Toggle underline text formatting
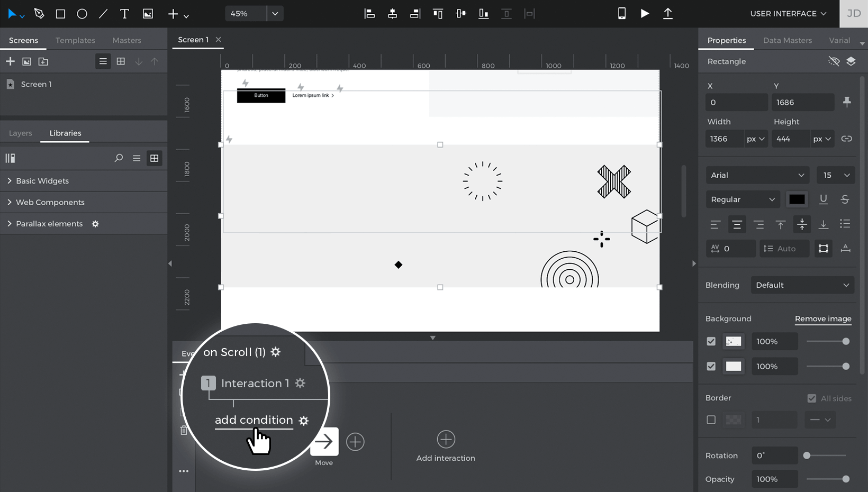Screen dimensions: 868x492 point(824,199)
